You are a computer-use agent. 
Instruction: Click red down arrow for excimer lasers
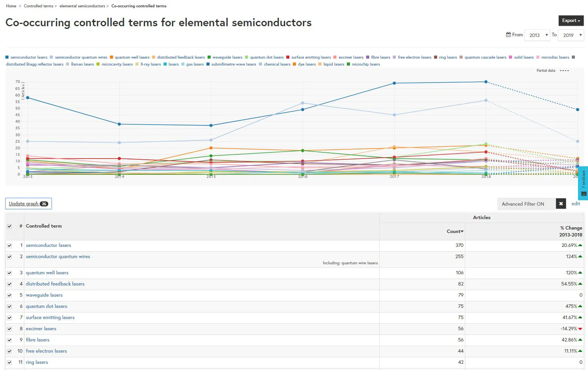tap(580, 329)
